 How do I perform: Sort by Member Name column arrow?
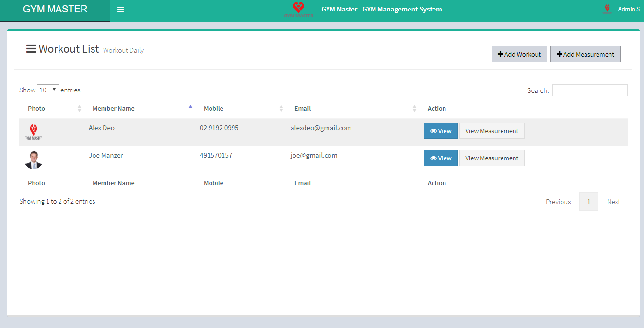[190, 107]
